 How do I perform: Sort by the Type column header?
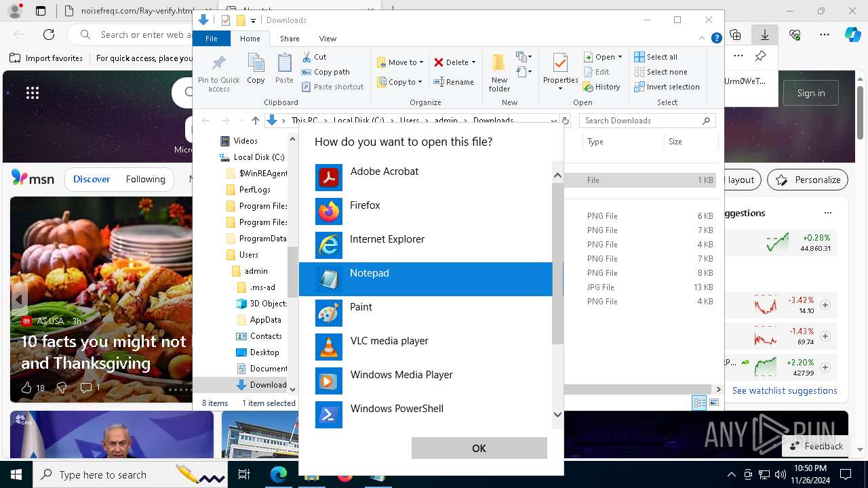click(x=623, y=142)
